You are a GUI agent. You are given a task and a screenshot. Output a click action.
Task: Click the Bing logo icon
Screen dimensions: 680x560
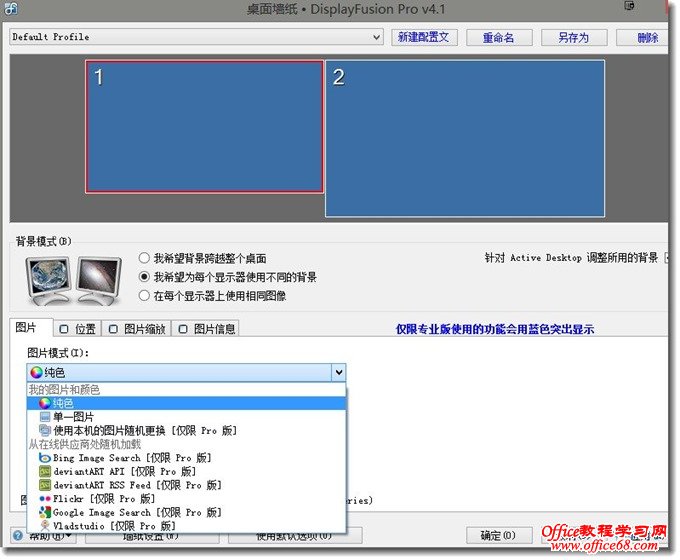tap(45, 458)
